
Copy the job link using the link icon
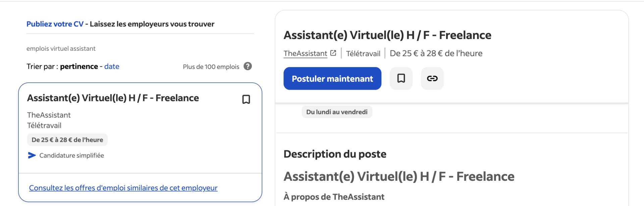point(432,78)
